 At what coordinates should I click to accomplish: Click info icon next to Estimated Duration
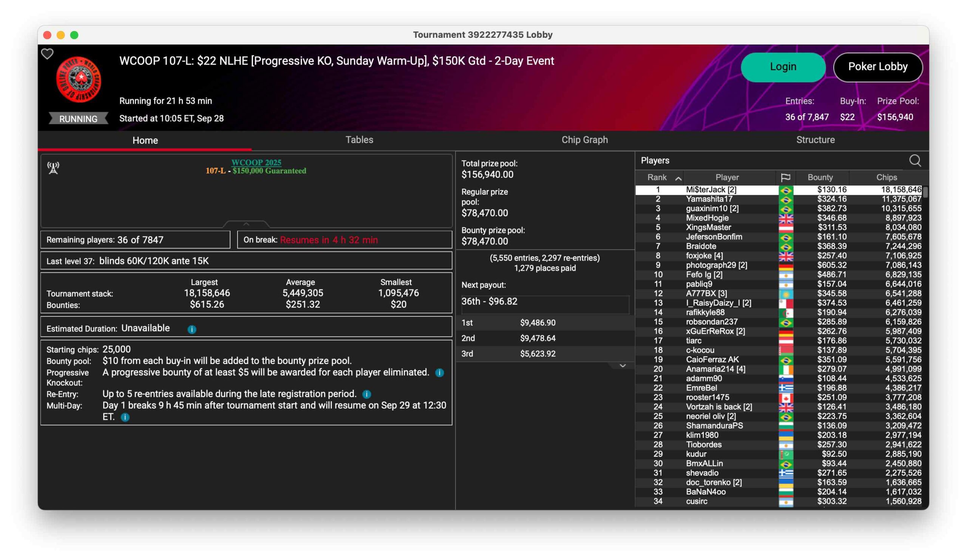[x=192, y=330]
